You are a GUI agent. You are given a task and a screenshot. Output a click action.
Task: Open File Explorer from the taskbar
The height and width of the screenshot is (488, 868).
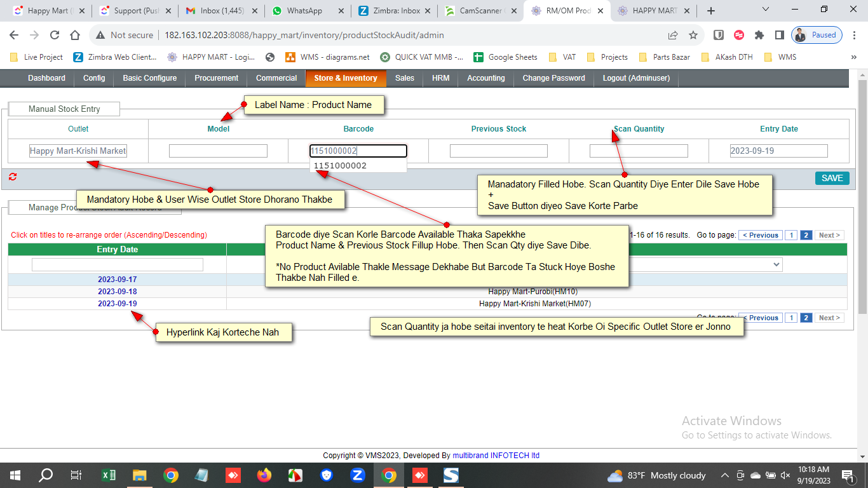click(140, 475)
